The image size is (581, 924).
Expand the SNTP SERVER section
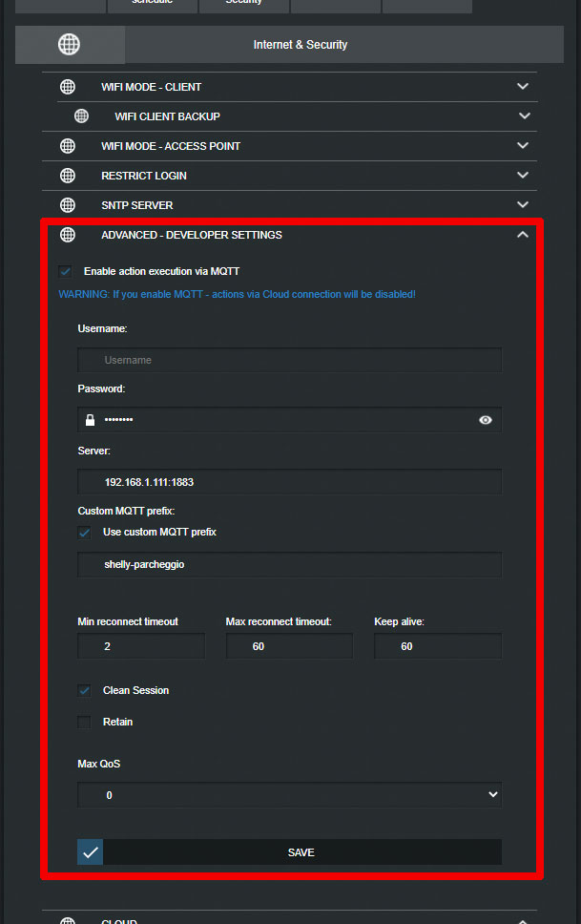(x=523, y=204)
